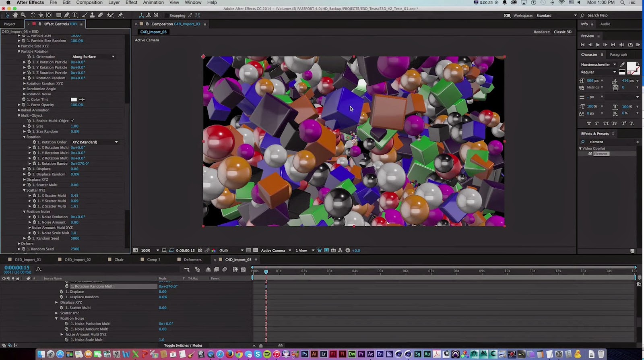Open the Animation menu
Screen dimensions: 644x360
154,2
